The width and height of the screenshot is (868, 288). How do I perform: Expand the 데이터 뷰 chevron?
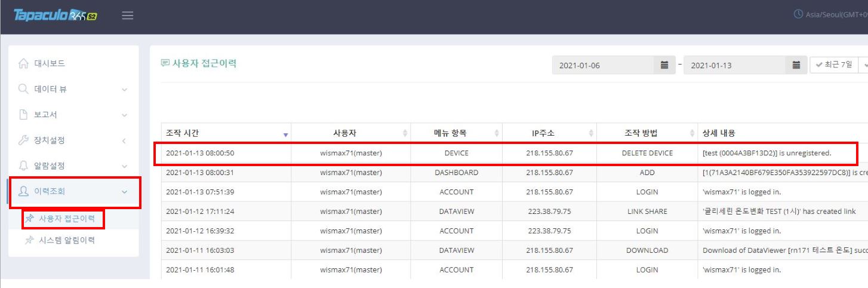[124, 90]
